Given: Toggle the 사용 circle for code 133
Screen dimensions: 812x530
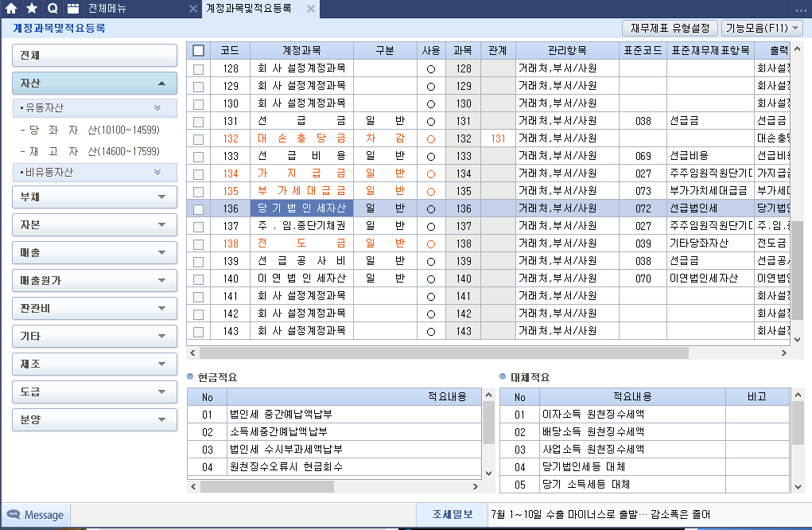Looking at the screenshot, I should tap(431, 157).
